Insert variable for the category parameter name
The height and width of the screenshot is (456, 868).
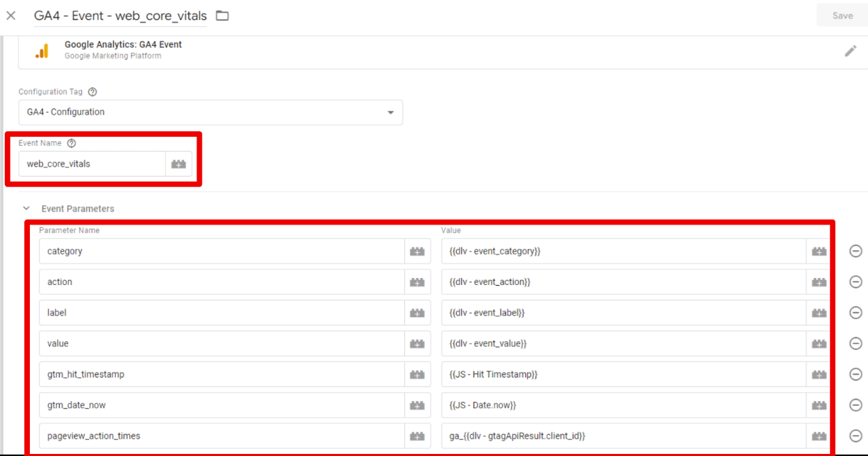click(417, 251)
